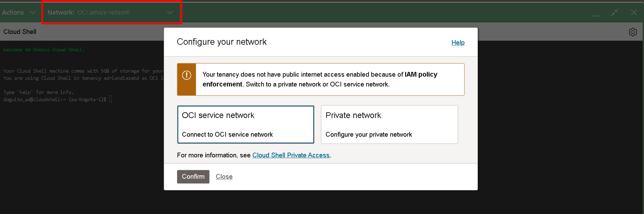
Task: Click the Configure your network dialog title
Action: [222, 42]
